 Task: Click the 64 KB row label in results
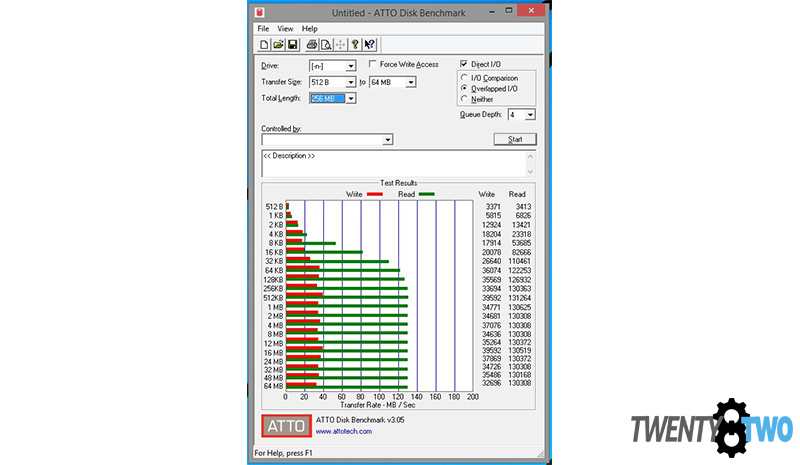pos(273,271)
